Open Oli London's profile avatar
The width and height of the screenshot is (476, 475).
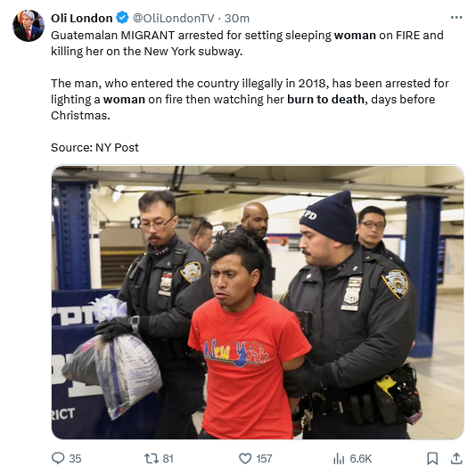[29, 26]
